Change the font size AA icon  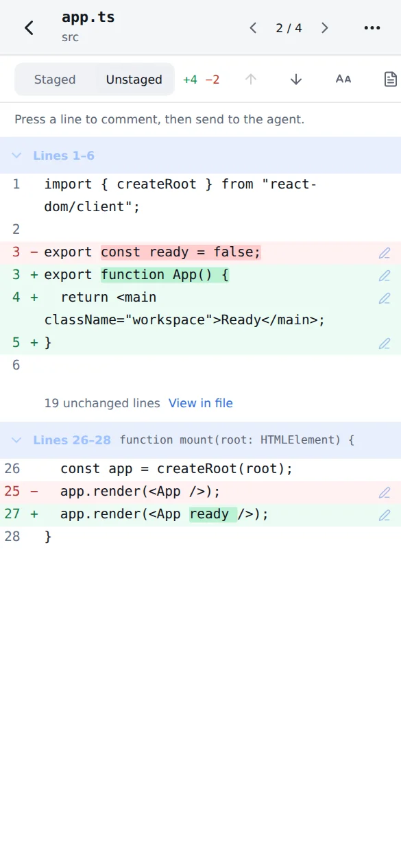click(343, 80)
